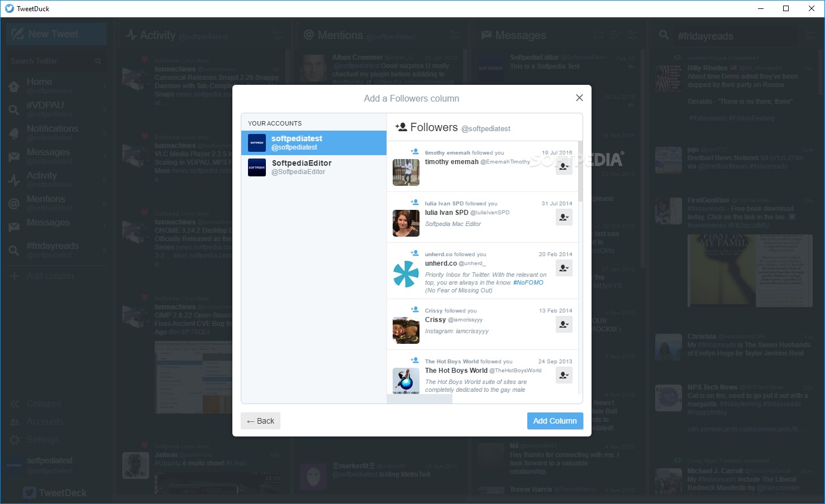Click unherd.co asterisk avatar

pyautogui.click(x=406, y=274)
